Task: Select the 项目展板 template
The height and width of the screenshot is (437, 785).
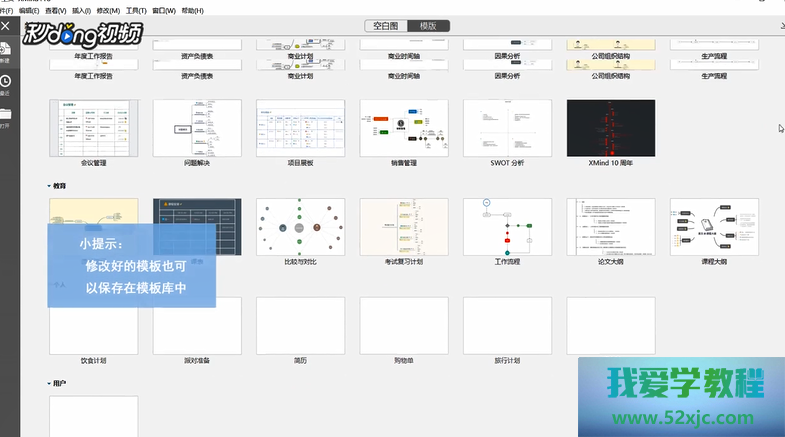Action: click(300, 128)
